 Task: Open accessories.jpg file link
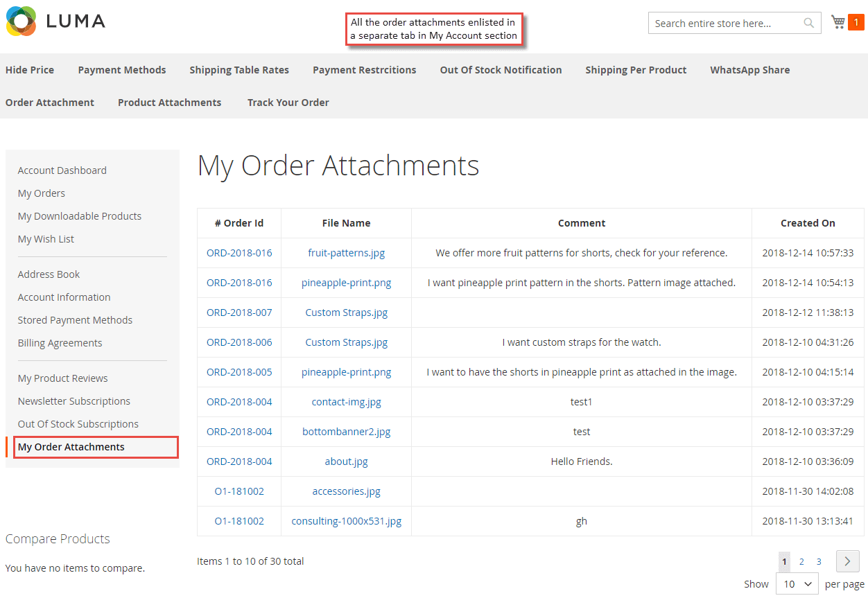coord(346,491)
